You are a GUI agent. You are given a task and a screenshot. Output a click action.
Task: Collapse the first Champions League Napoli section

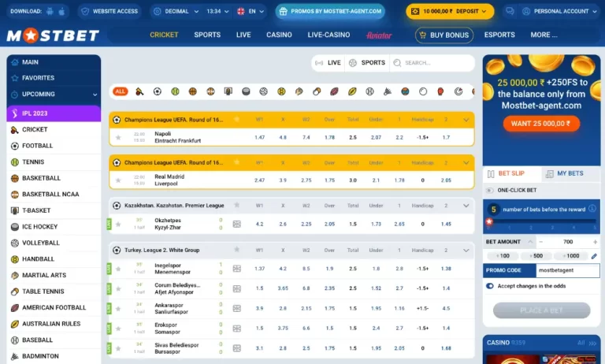pos(466,120)
